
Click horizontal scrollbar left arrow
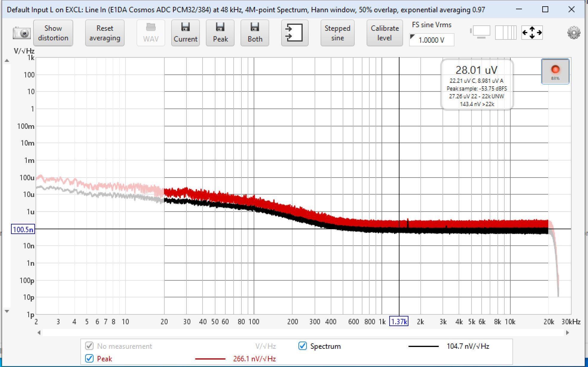tap(39, 333)
